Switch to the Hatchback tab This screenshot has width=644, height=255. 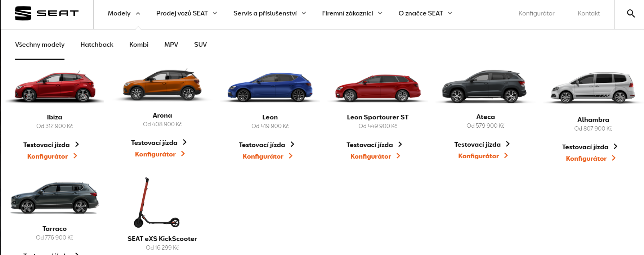pos(97,45)
